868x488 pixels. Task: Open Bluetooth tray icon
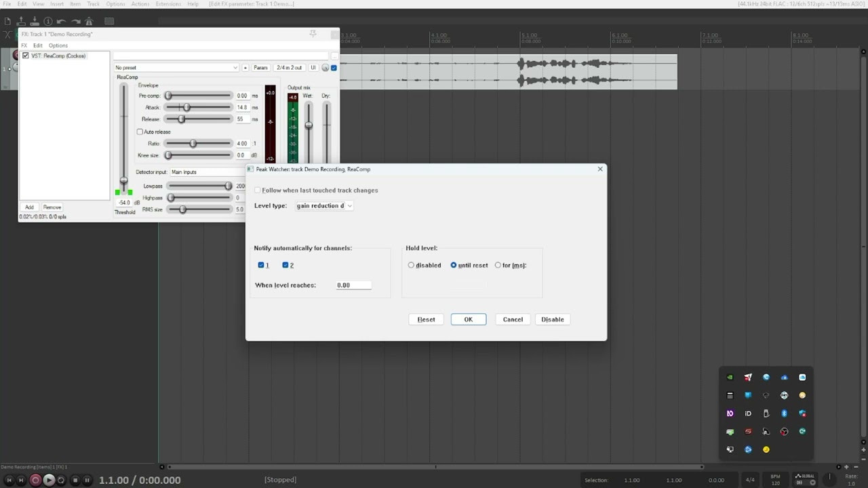785,413
